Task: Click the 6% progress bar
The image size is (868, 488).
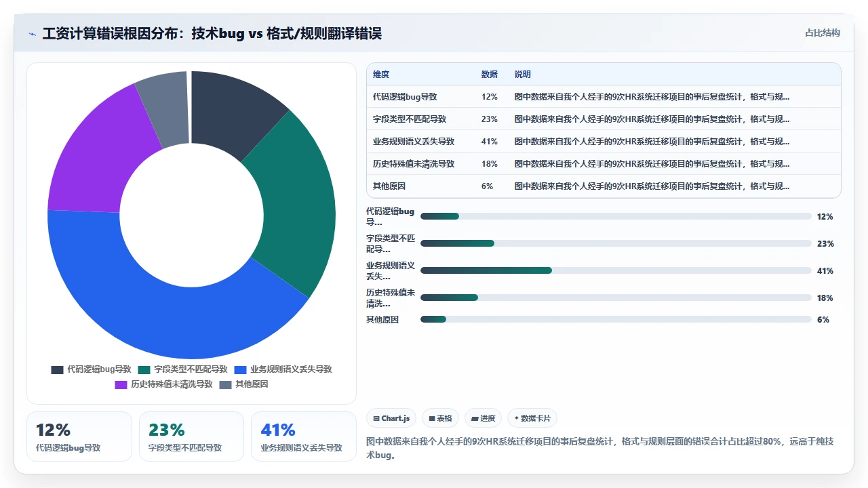Action: pyautogui.click(x=616, y=319)
